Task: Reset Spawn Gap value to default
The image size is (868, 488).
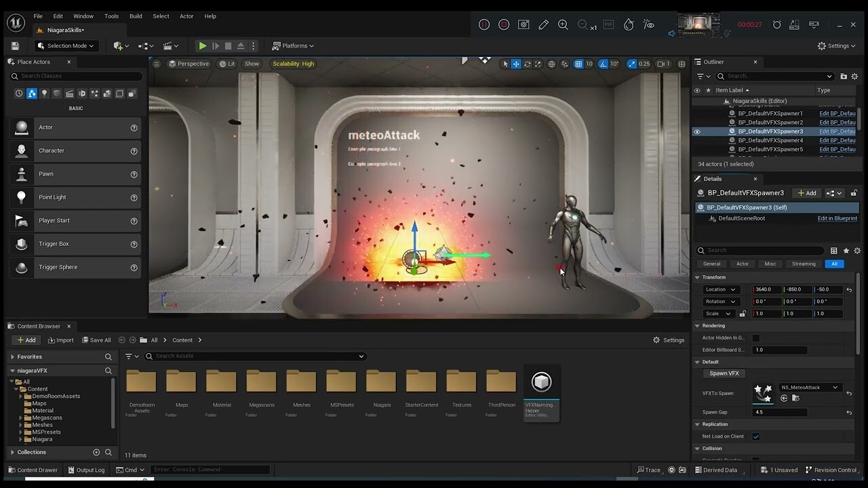Action: click(849, 412)
